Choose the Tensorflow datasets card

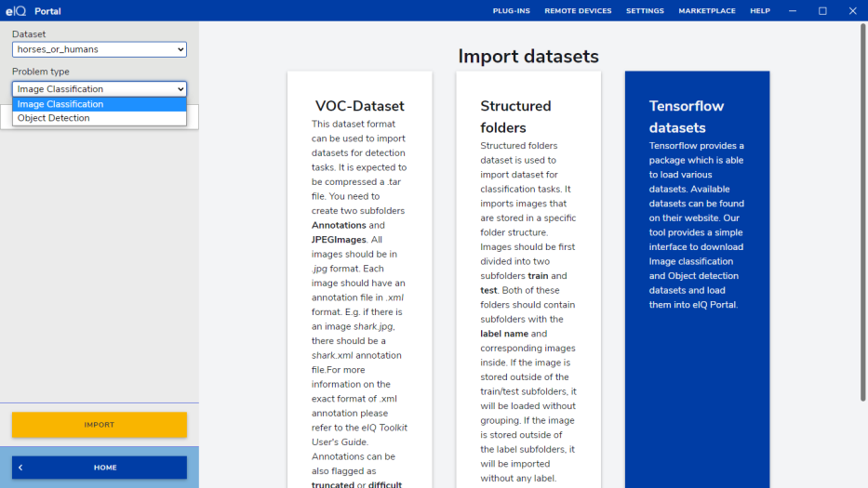[x=697, y=279]
